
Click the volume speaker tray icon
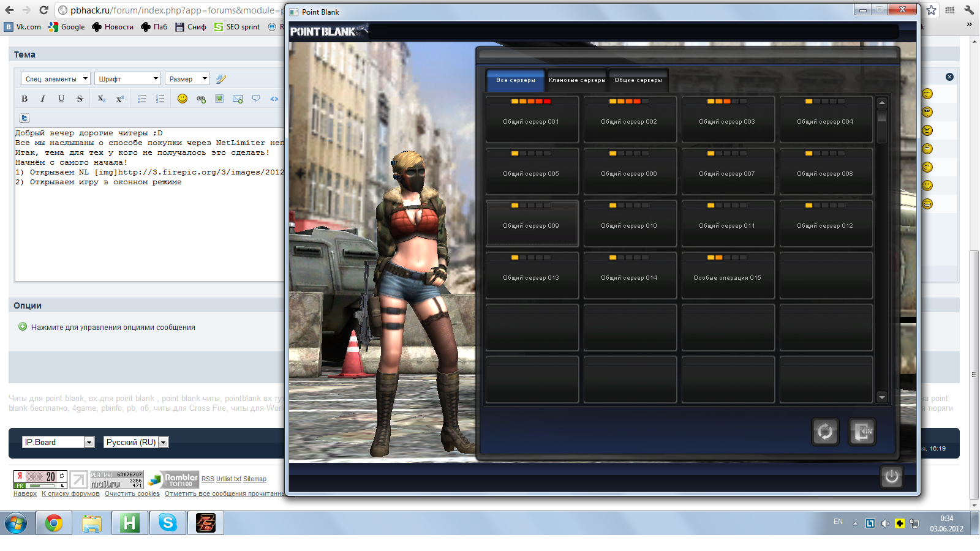885,523
